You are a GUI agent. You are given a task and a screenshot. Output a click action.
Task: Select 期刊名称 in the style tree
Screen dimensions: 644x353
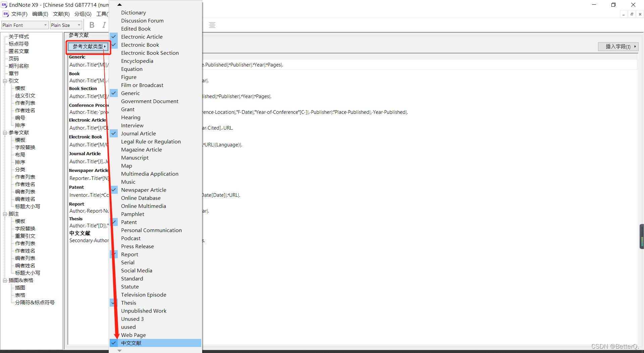tap(19, 66)
